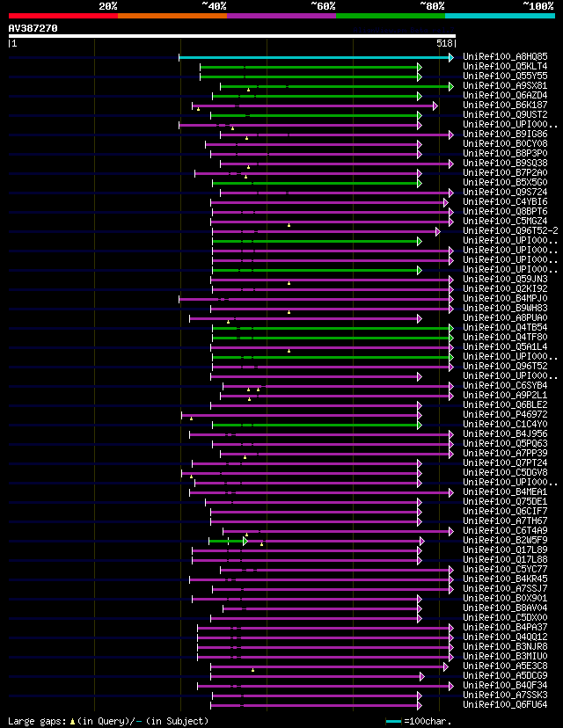
Task: Open hit UniRef100_Q6AZD4
Action: [506, 95]
